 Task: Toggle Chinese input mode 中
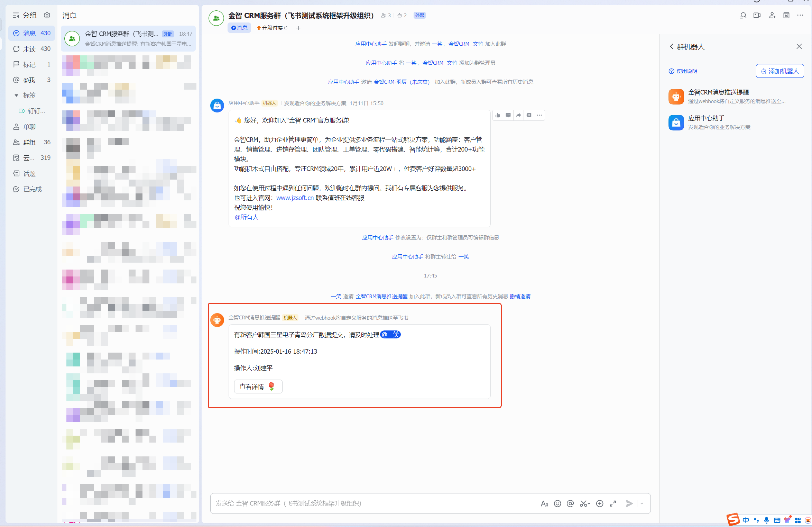coord(746,520)
